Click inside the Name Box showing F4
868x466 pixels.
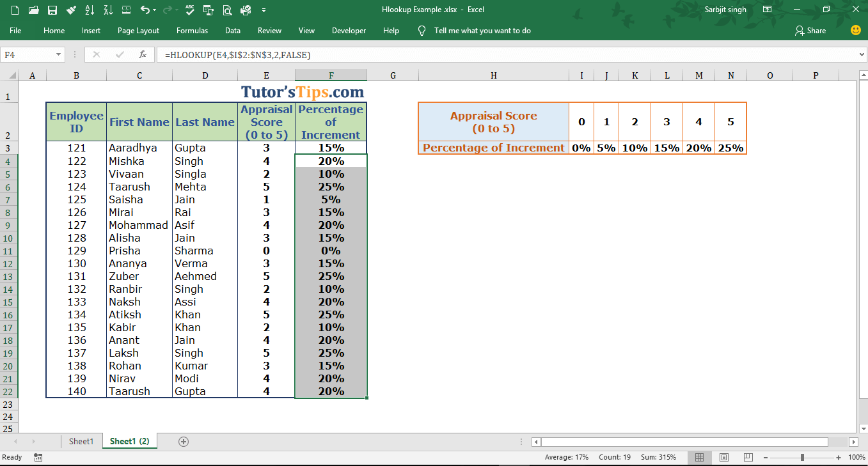coord(28,55)
